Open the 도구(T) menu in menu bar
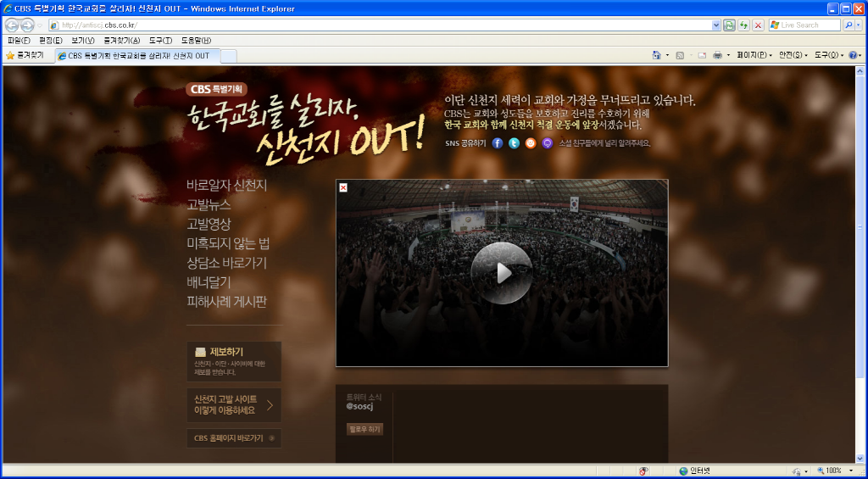Viewport: 868px width, 479px height. pyautogui.click(x=160, y=41)
